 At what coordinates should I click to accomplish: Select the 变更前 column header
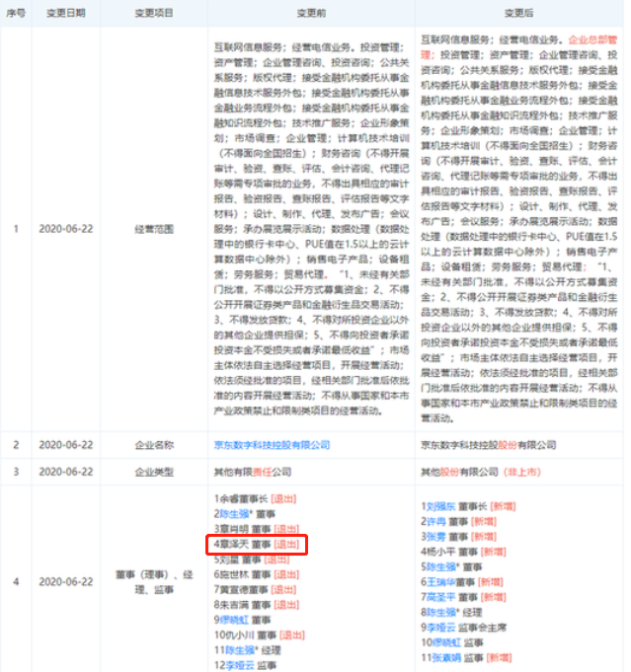311,13
